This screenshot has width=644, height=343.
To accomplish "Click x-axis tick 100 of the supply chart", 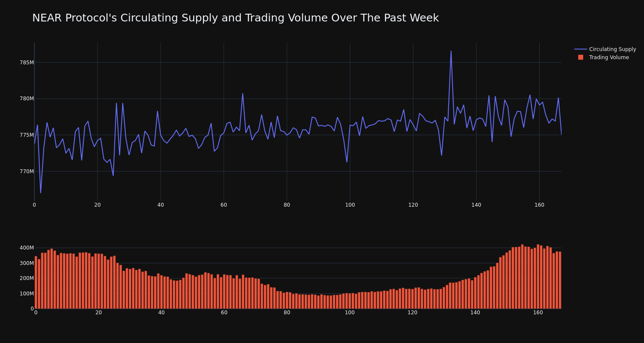I will pos(350,205).
